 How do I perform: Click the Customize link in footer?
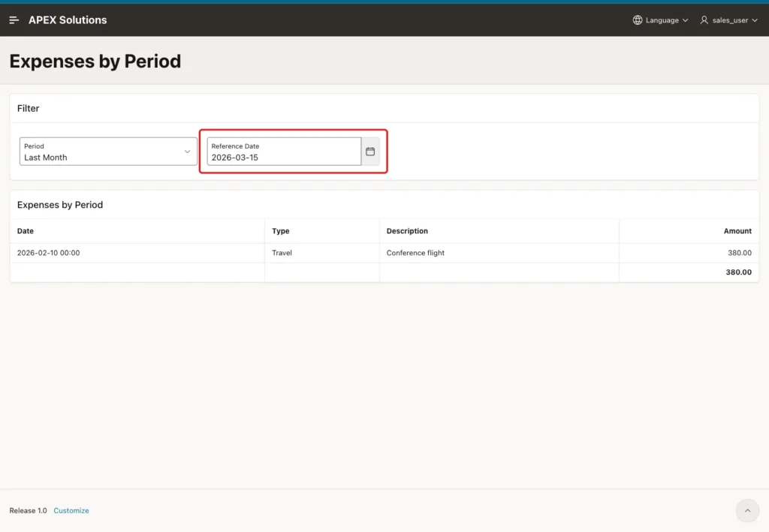click(x=71, y=510)
